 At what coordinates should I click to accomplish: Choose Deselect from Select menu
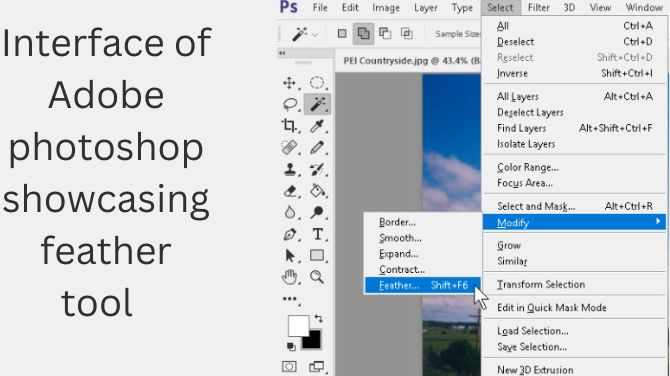(574, 42)
